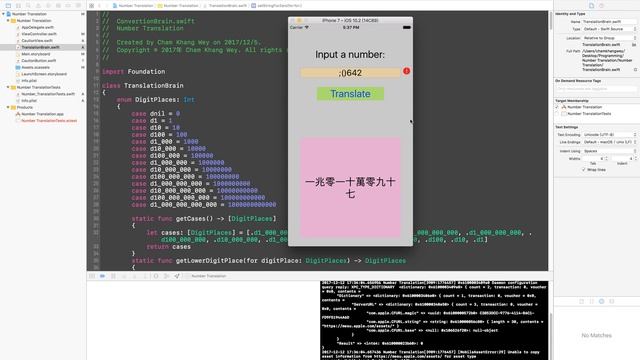Collapse the Products group

coord(8,107)
